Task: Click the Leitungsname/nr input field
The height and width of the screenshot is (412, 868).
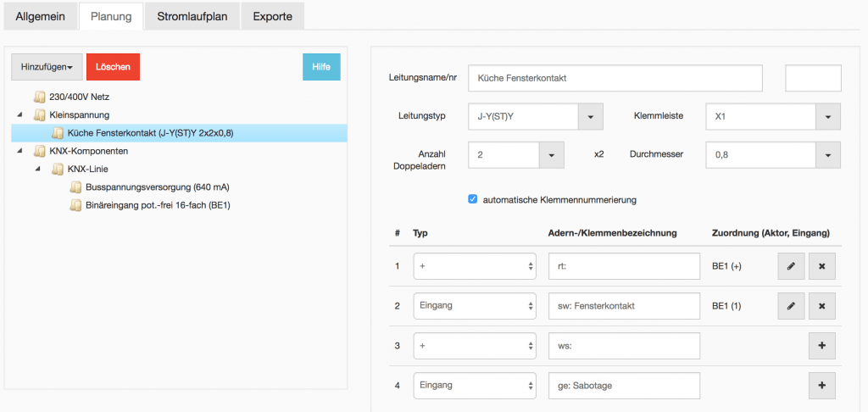Action: (x=615, y=78)
